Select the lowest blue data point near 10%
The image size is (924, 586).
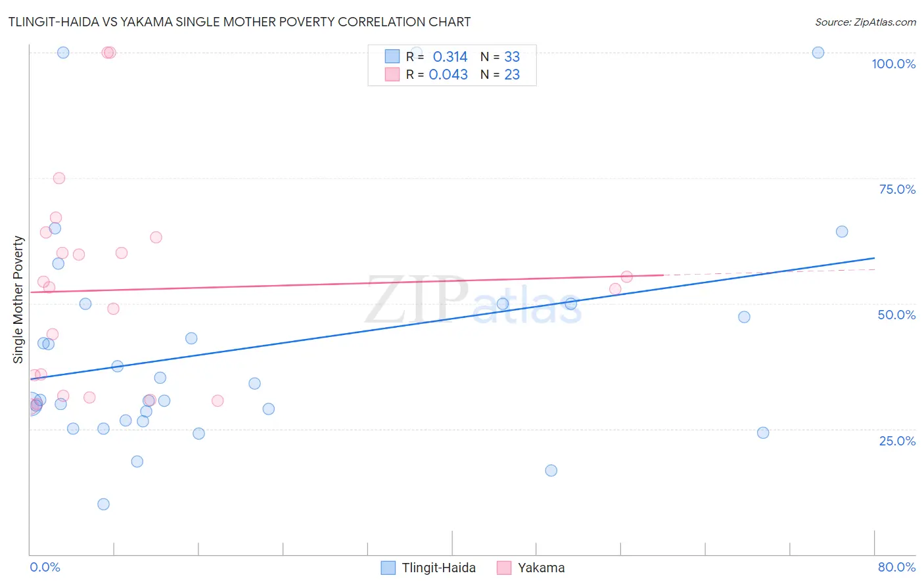click(103, 505)
